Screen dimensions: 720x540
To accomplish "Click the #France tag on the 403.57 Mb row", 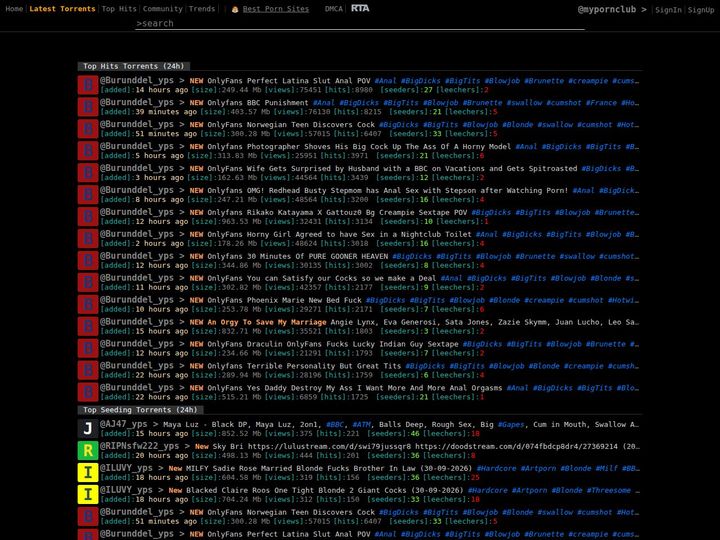I will pyautogui.click(x=601, y=103).
